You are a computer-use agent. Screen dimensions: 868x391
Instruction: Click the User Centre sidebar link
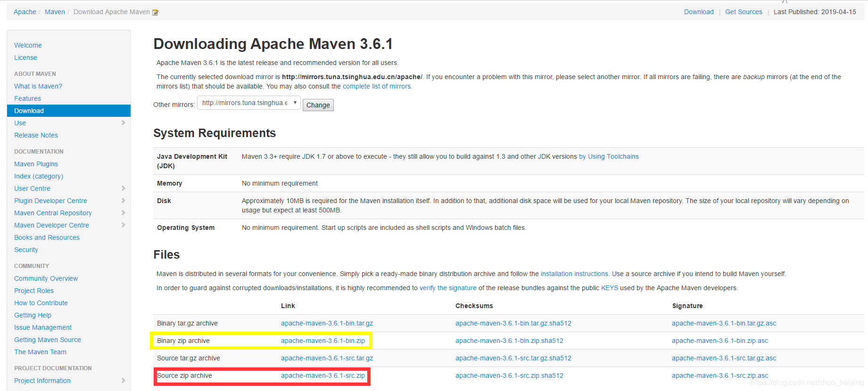[32, 188]
